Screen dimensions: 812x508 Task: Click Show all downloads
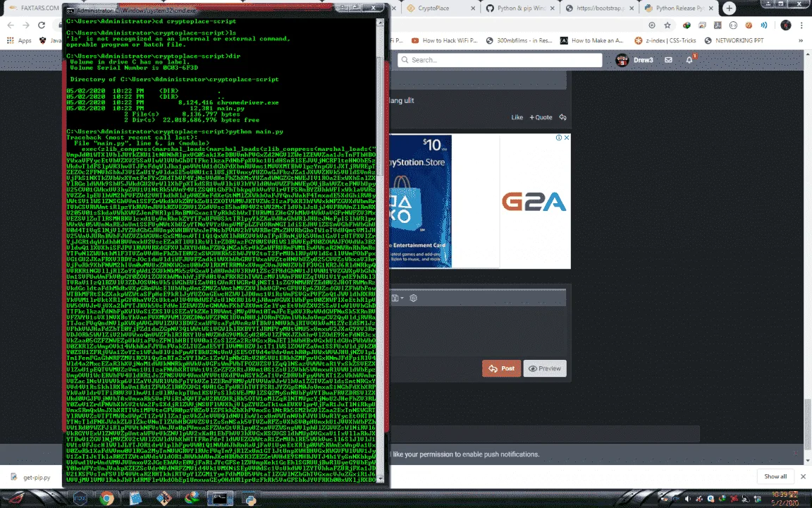pyautogui.click(x=775, y=477)
